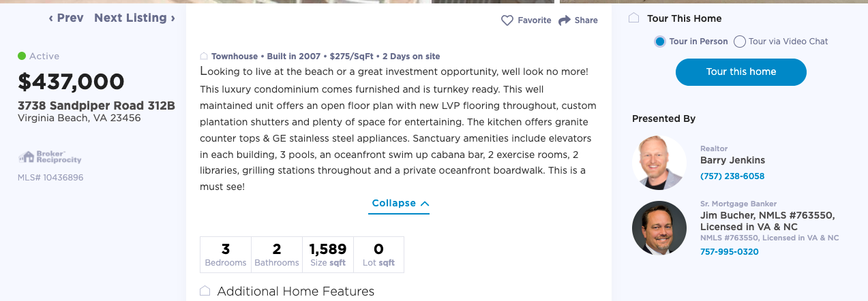Click the house icon by Additional Home Features
Viewport: 868px width, 301px height.
click(x=205, y=291)
